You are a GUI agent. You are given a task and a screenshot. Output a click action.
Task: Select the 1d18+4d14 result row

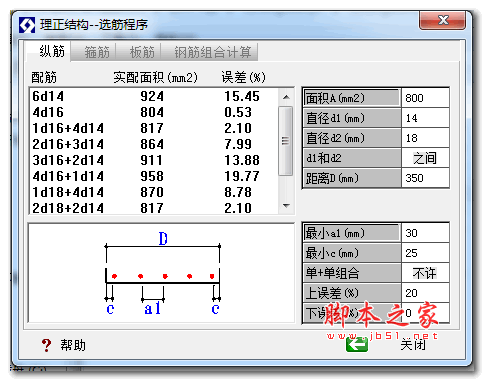(x=154, y=192)
